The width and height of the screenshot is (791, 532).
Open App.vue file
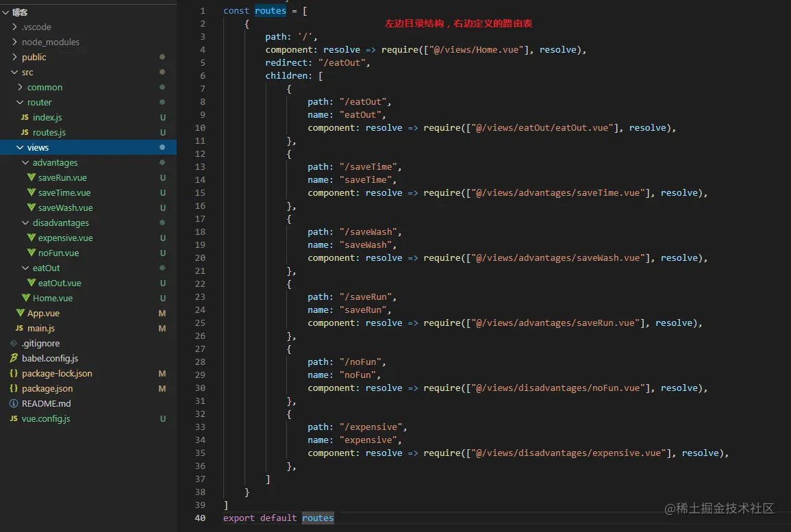click(x=43, y=313)
